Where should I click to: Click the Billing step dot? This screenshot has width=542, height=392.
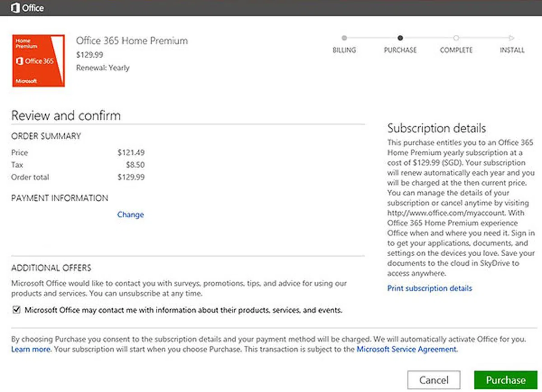pos(344,38)
